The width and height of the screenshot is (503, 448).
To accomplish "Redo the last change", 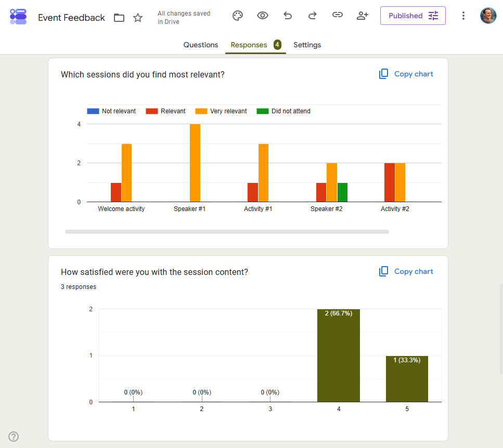I will coord(313,16).
